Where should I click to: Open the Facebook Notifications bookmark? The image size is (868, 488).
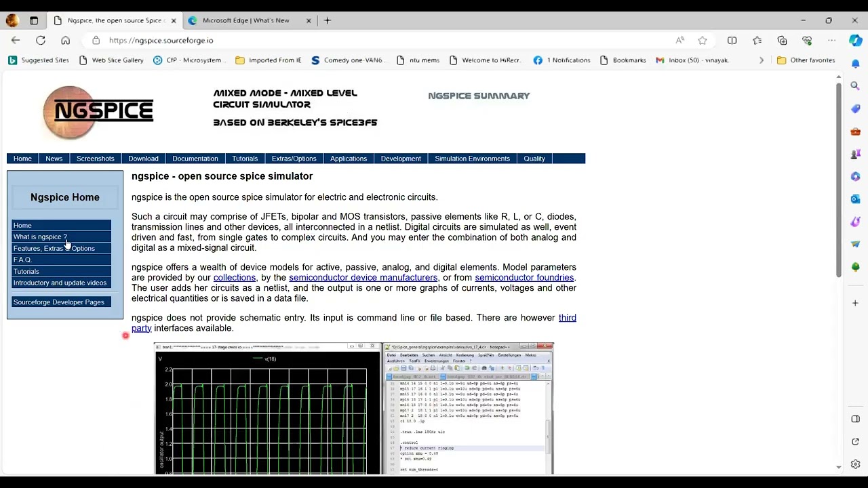tap(561, 60)
